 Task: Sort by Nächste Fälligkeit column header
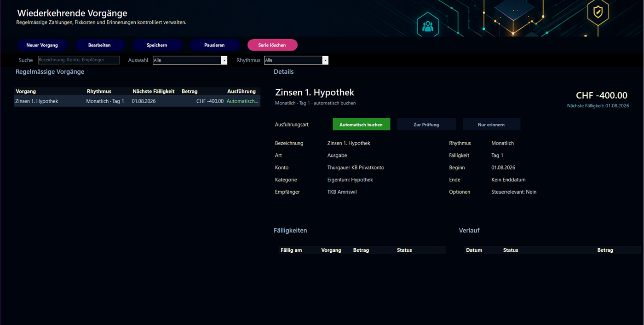[154, 91]
